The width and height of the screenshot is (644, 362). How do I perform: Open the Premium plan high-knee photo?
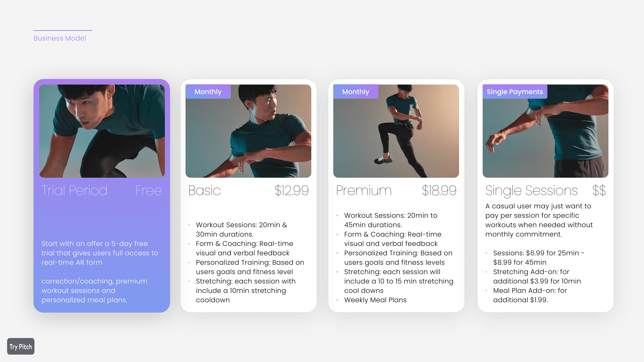tap(396, 131)
